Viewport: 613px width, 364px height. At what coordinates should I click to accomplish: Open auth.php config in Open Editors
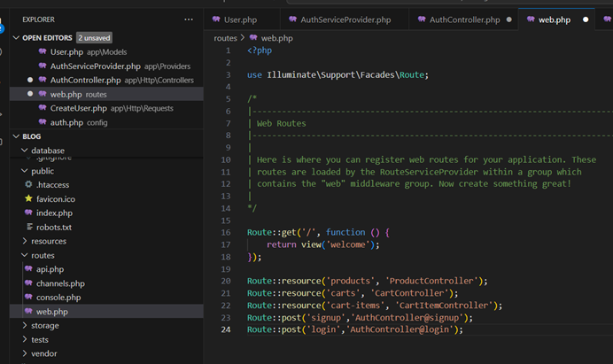[x=106, y=122]
